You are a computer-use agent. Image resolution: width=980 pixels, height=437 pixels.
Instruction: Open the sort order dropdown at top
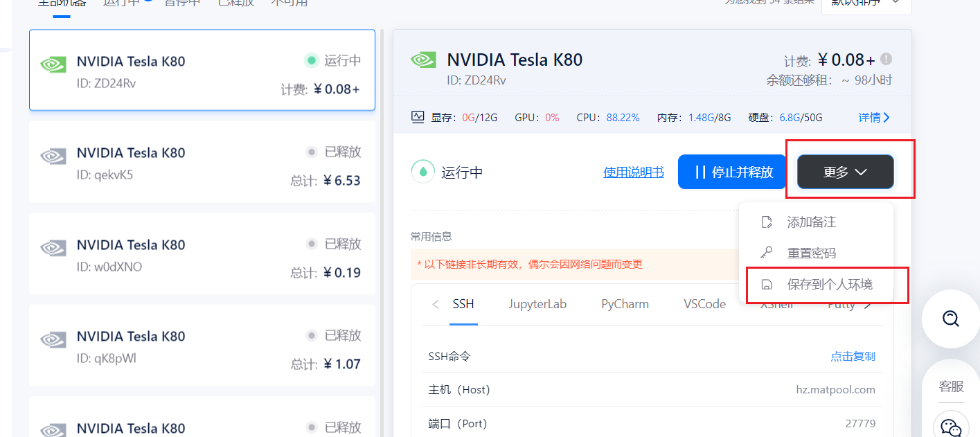pyautogui.click(x=866, y=4)
